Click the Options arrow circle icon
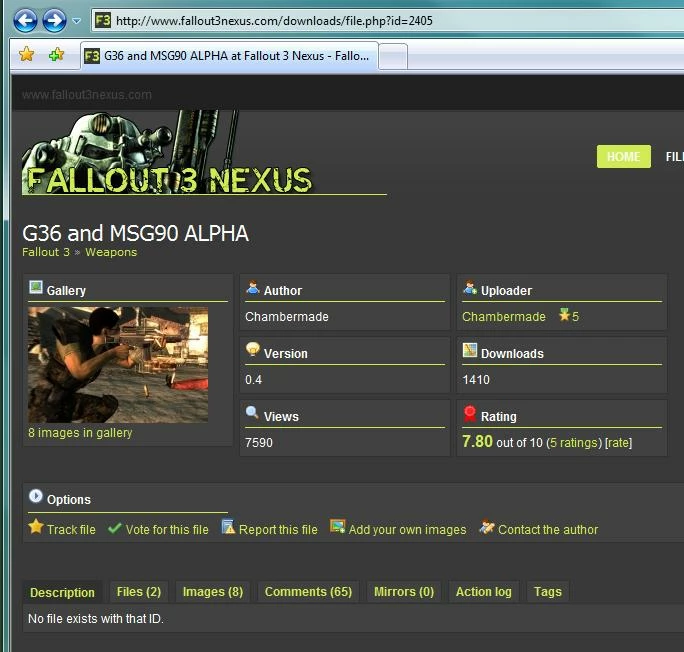Image resolution: width=684 pixels, height=652 pixels. [x=36, y=496]
